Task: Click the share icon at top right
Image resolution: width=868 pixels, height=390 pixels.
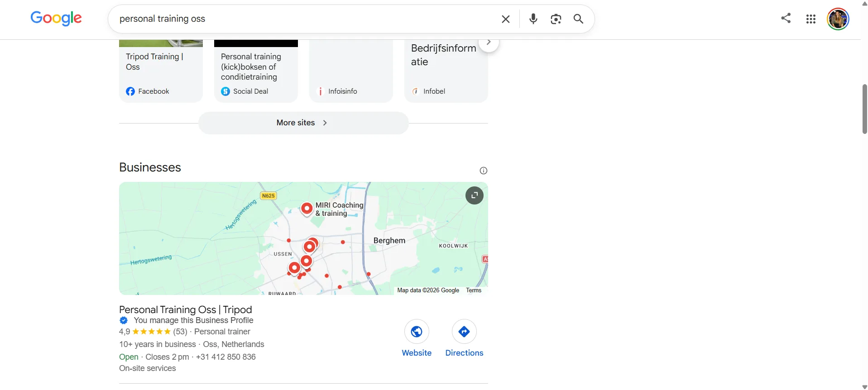Action: [x=786, y=18]
